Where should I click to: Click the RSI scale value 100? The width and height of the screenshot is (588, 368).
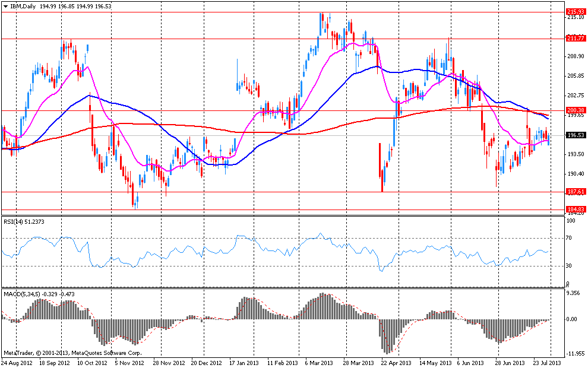pos(571,220)
